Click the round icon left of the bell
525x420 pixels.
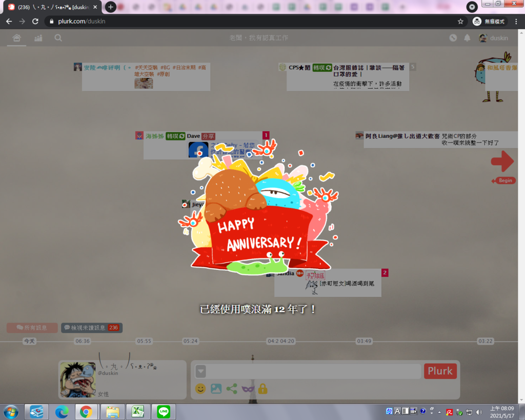[x=453, y=38]
